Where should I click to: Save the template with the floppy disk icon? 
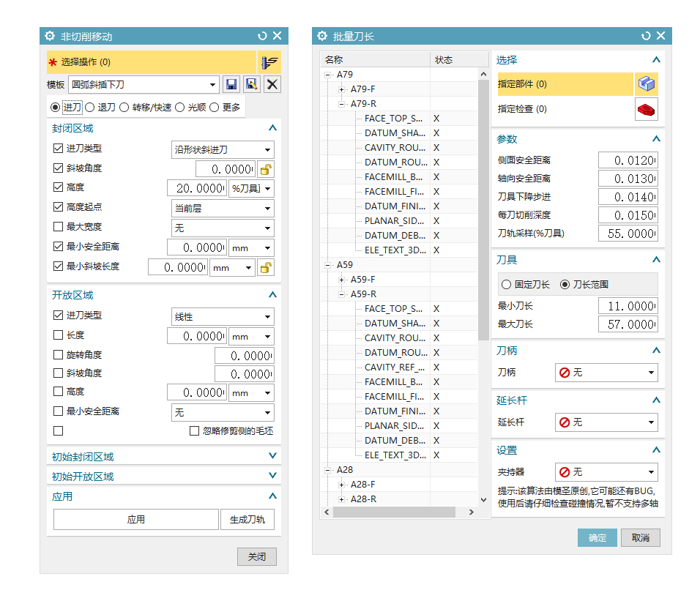click(231, 84)
